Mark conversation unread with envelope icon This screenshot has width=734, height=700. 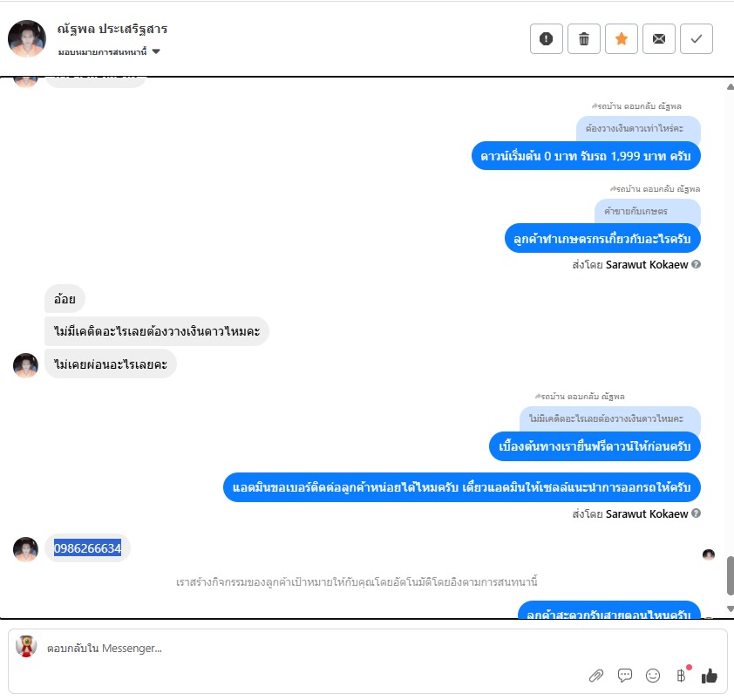(x=659, y=39)
